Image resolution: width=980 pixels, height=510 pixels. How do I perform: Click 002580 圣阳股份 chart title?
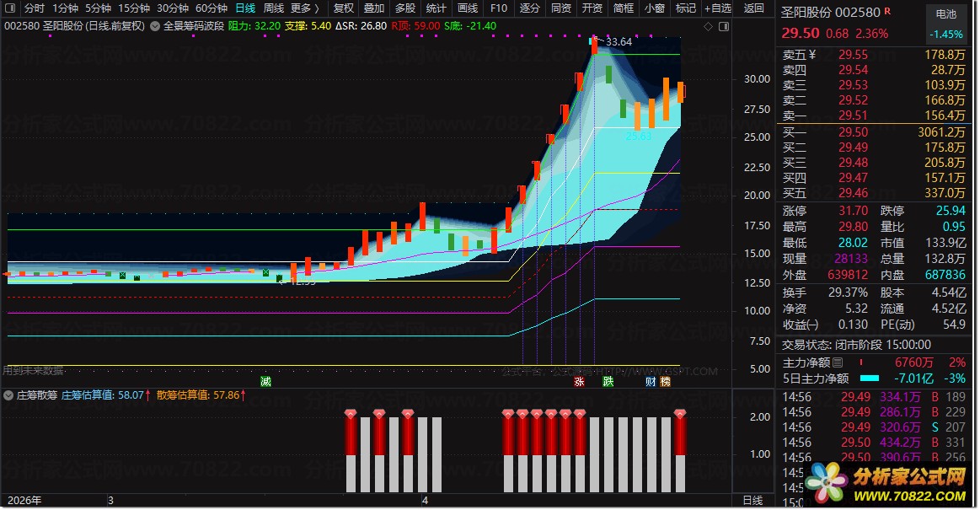74,26
